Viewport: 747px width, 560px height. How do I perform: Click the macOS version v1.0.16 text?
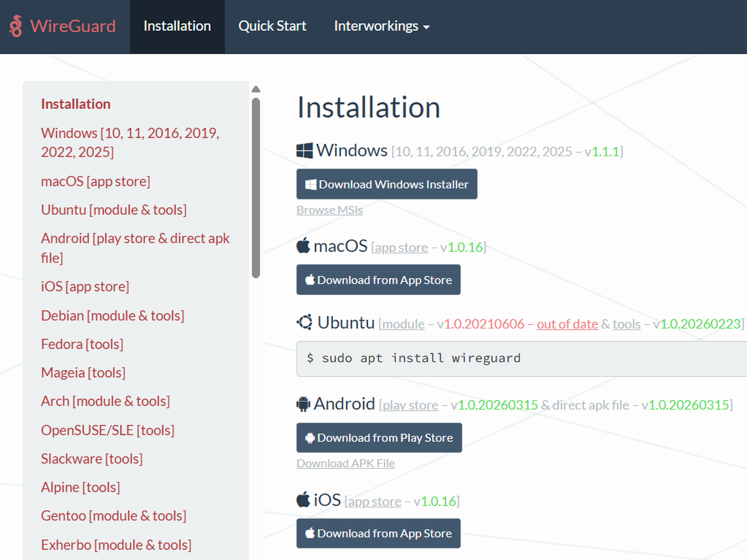click(462, 248)
